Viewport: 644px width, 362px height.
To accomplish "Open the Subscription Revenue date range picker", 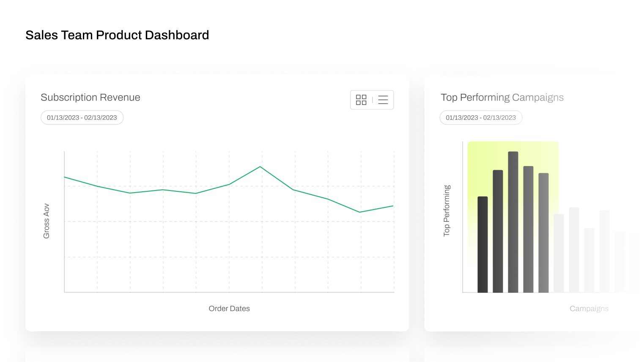I will click(82, 117).
